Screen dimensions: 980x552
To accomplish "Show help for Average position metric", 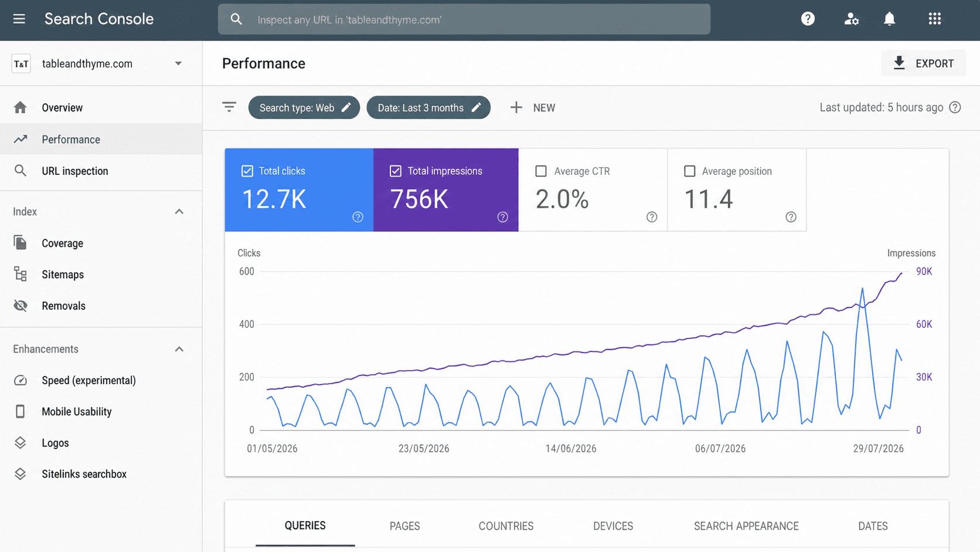I will coord(791,217).
